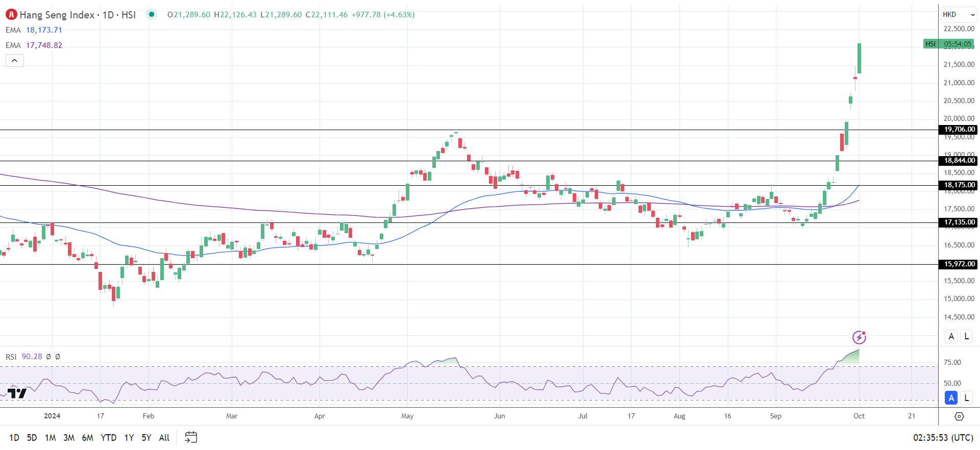Click the Oct label on time axis
The width and height of the screenshot is (980, 450).
tap(859, 416)
